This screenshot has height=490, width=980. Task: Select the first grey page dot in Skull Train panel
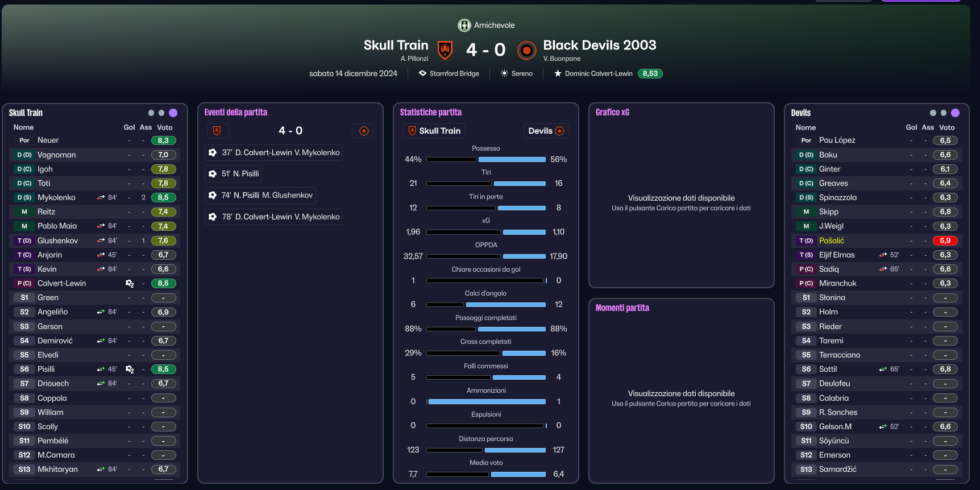[x=151, y=113]
